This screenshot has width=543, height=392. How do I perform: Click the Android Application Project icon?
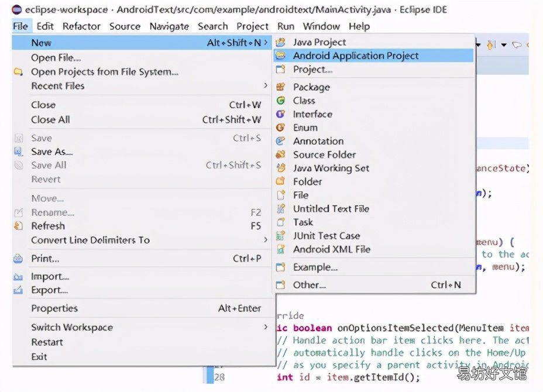pos(280,56)
